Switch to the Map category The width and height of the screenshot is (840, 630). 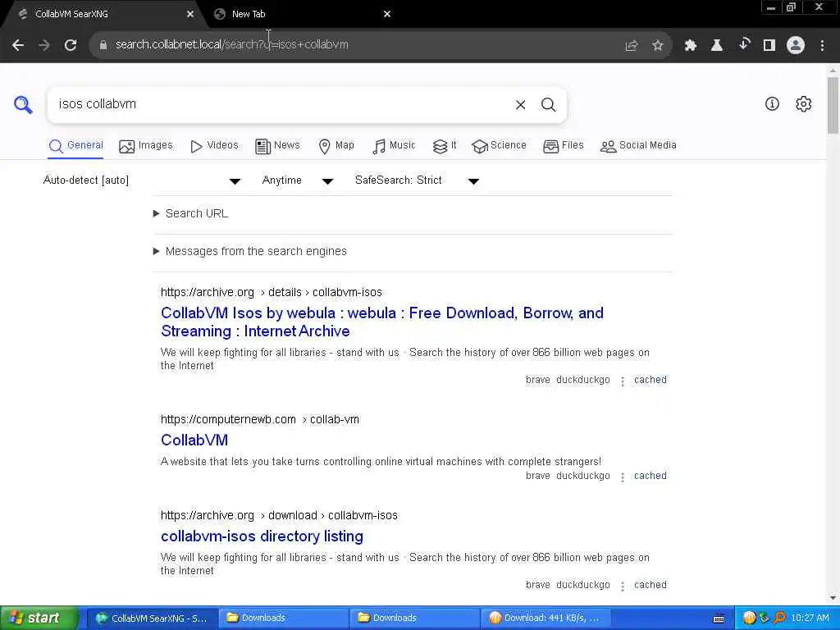[336, 146]
